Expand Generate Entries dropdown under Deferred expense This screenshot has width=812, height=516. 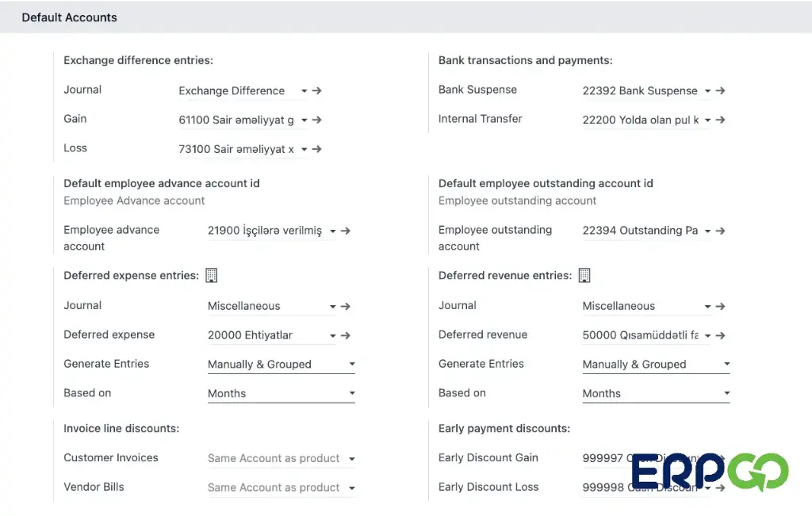pos(282,365)
